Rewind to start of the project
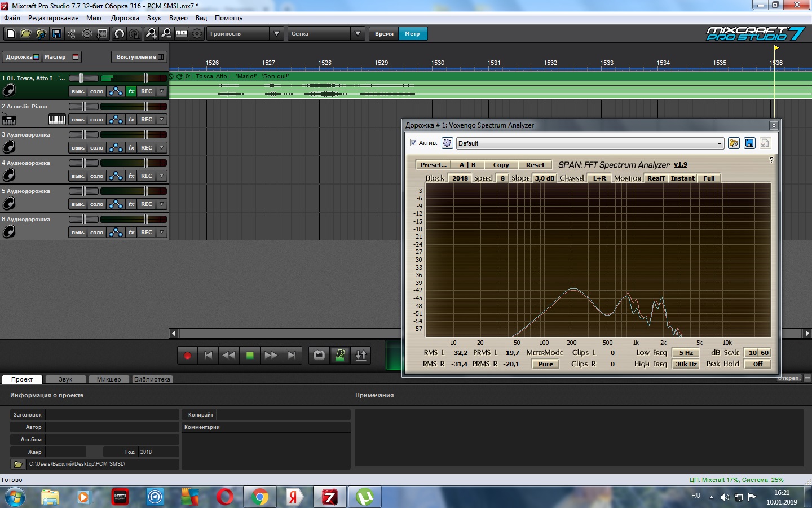Viewport: 812px width, 508px height. click(x=208, y=356)
